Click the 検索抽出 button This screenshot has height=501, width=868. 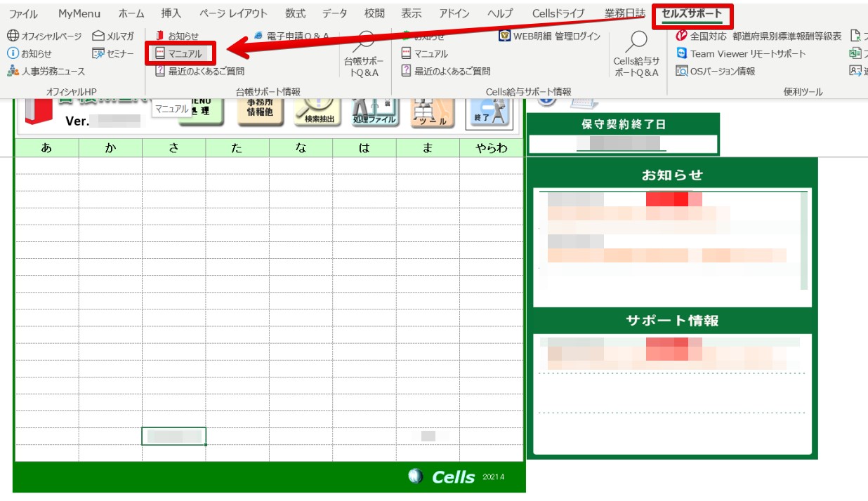point(317,111)
